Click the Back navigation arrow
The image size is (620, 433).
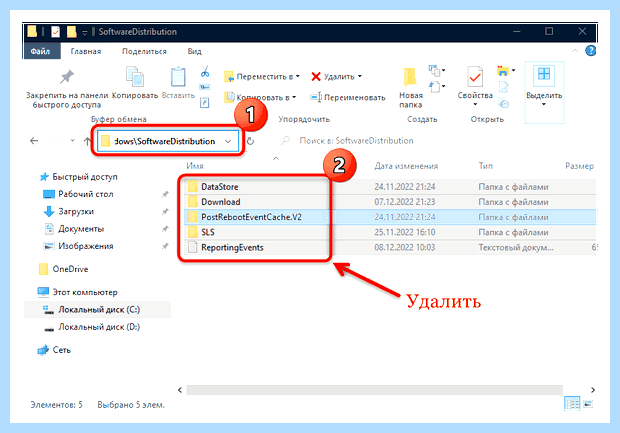pos(34,141)
